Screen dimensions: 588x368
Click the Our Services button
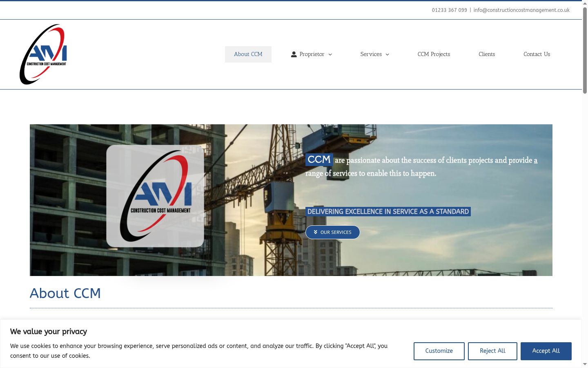(x=332, y=232)
